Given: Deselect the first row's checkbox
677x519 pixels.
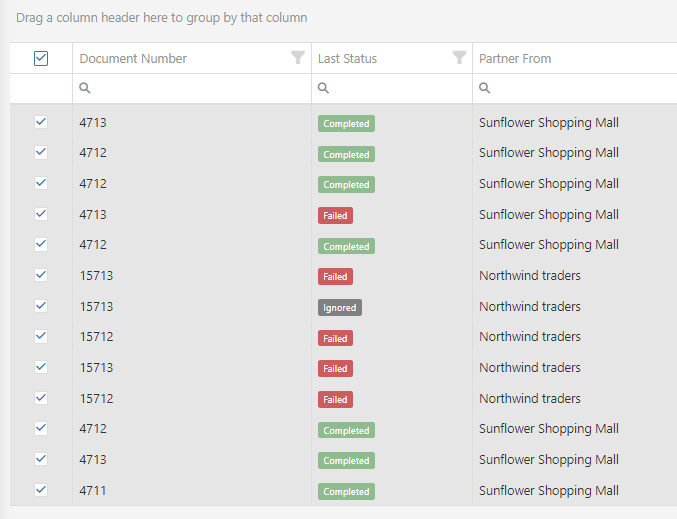Looking at the screenshot, I should click(41, 122).
